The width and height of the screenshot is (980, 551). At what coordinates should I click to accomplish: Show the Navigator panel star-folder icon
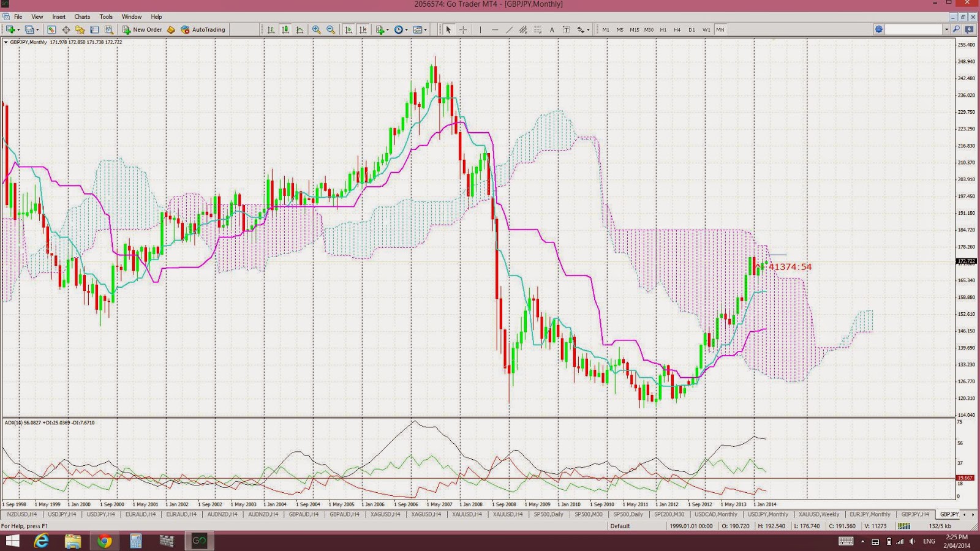pos(80,29)
